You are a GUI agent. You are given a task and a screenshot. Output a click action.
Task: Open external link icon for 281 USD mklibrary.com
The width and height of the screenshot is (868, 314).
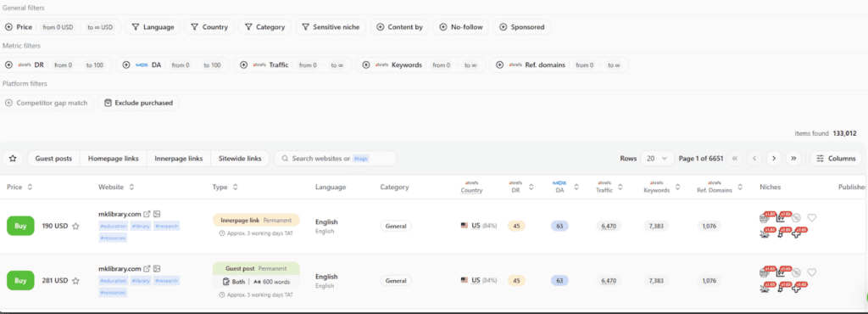[x=147, y=268]
